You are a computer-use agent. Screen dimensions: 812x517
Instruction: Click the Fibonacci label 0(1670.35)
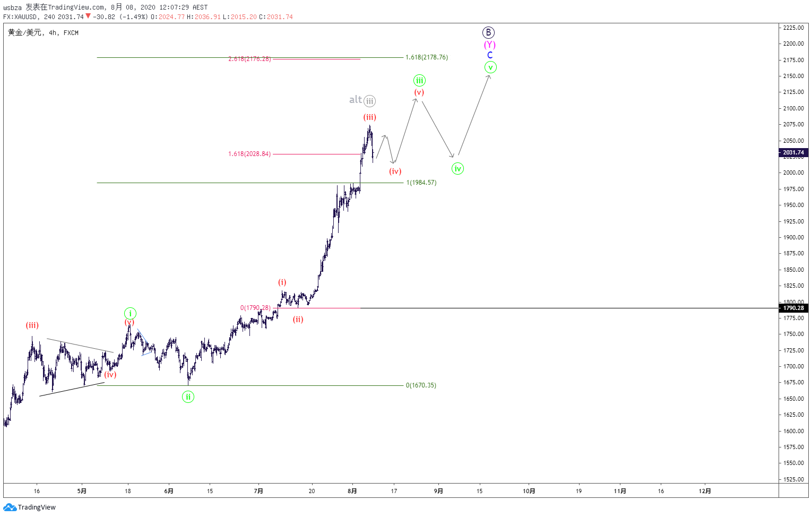click(x=421, y=385)
